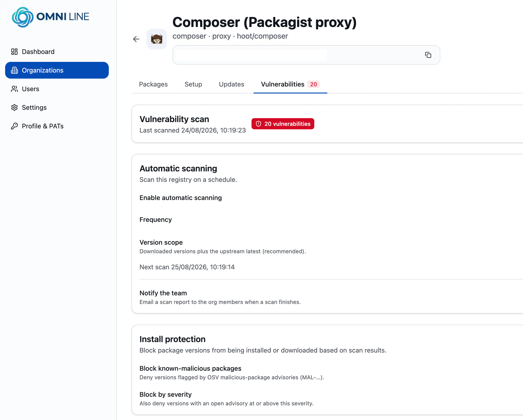
Task: Click the registry avatar thumbnail
Action: (x=157, y=39)
